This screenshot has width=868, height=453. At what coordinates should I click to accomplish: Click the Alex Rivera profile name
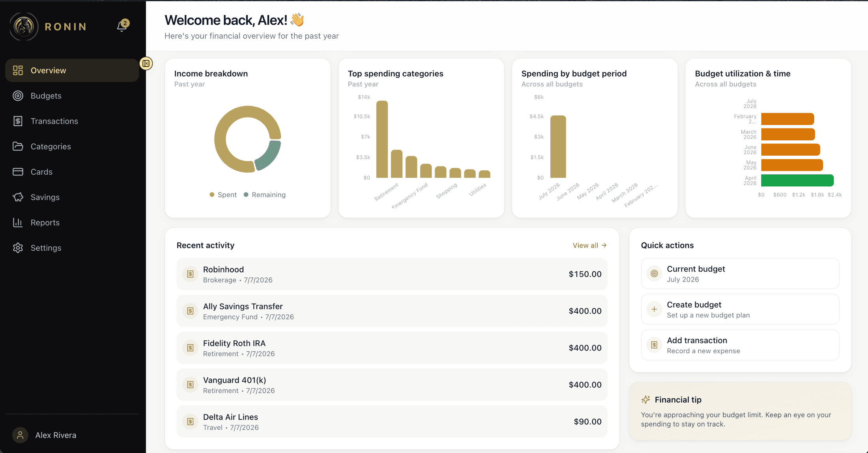(56, 435)
